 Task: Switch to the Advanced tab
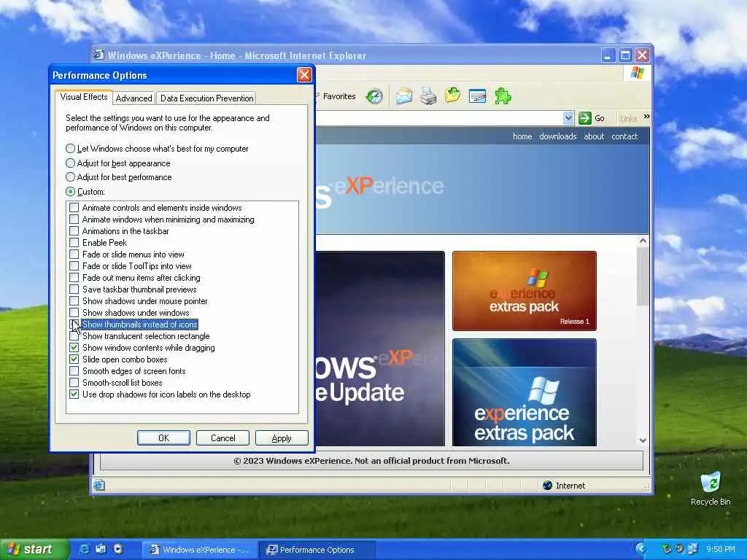[x=134, y=98]
